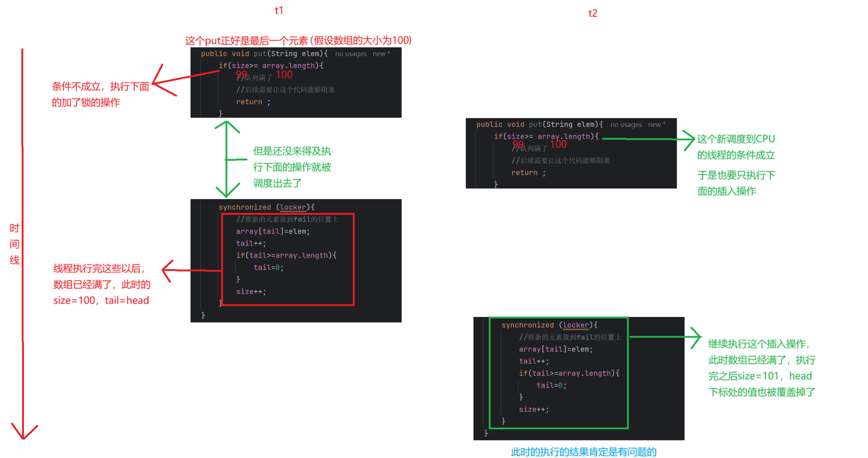Screen dimensions: 868x458
Task: Click 'return ;' statement in t2's code block
Action: click(x=528, y=173)
